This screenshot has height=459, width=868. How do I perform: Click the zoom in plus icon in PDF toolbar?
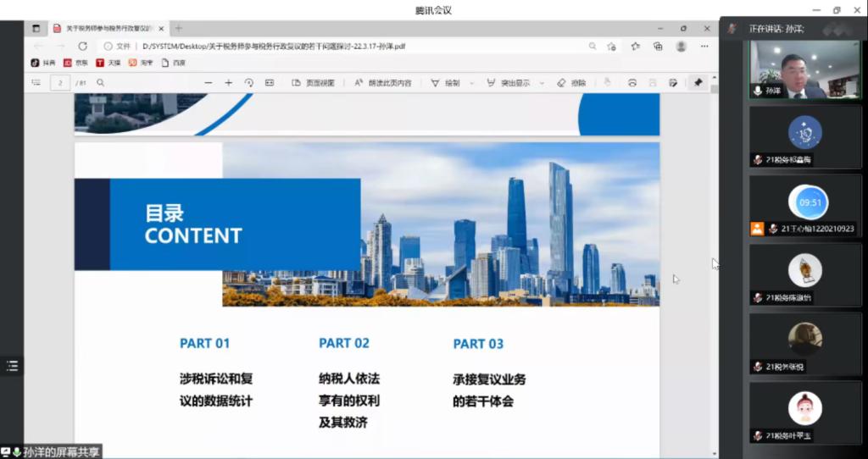(228, 83)
